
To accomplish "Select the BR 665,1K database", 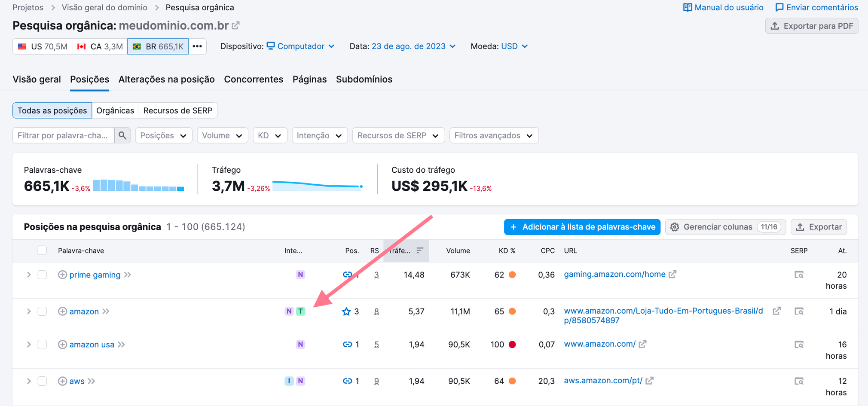I will click(x=158, y=46).
